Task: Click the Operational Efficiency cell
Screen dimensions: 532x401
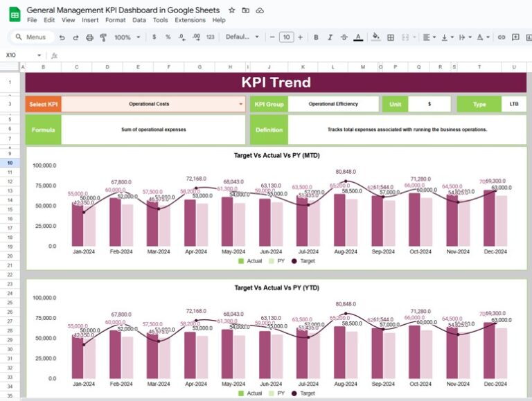Action: point(333,104)
